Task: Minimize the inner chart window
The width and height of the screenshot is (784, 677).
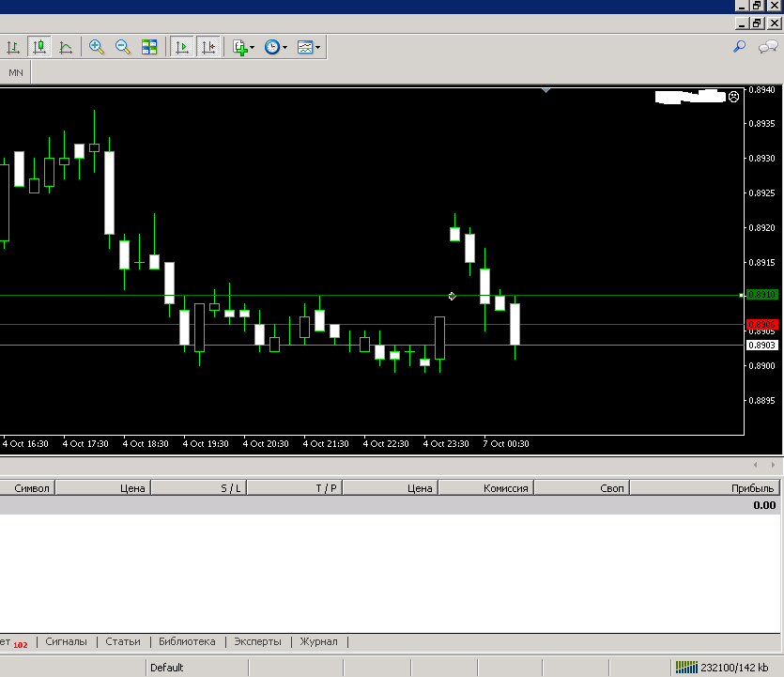Action: click(742, 23)
